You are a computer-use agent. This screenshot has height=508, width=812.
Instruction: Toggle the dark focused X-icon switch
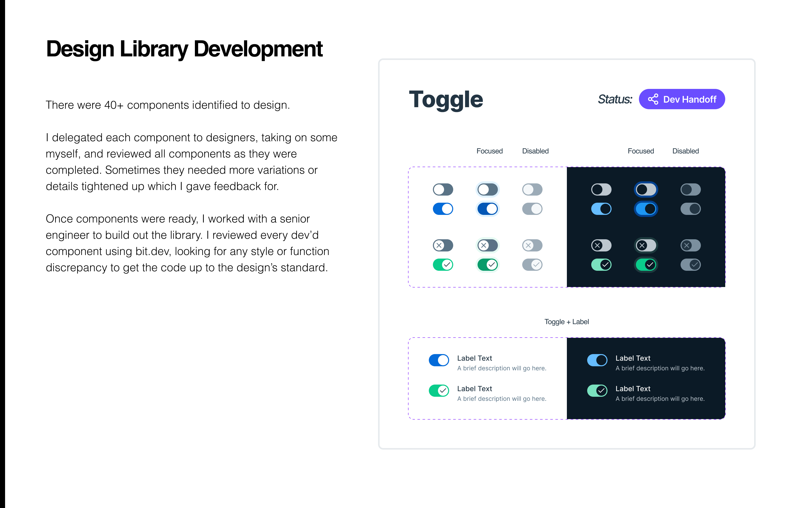click(x=646, y=245)
